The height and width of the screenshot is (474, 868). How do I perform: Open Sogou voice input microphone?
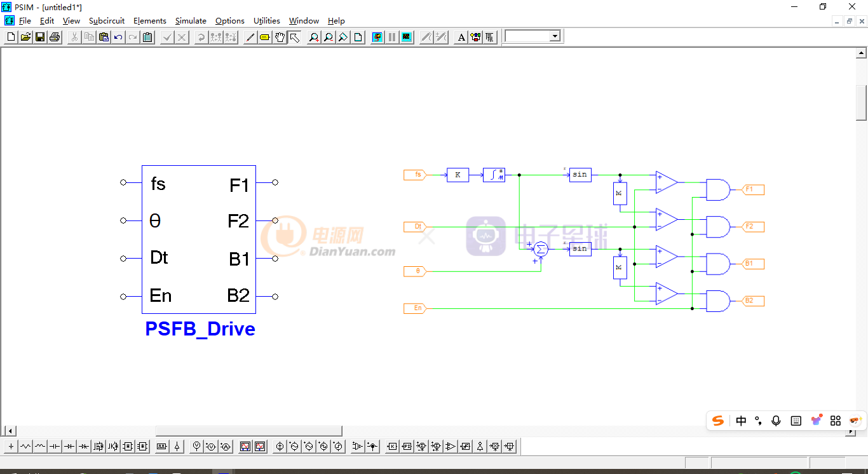coord(776,421)
